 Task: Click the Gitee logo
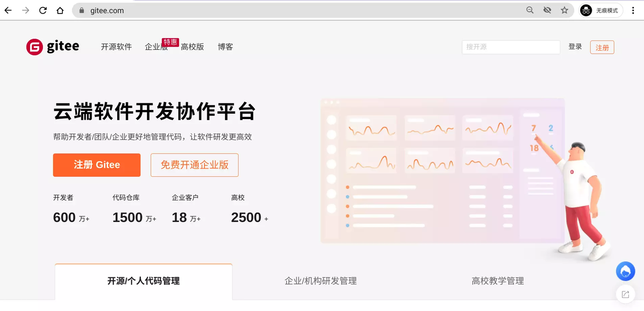coord(53,47)
